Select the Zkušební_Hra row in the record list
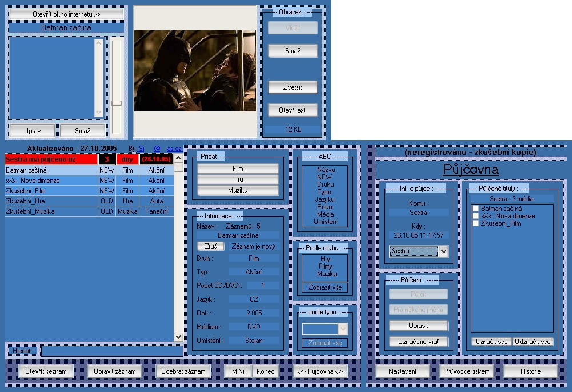The image size is (572, 392). coord(89,201)
